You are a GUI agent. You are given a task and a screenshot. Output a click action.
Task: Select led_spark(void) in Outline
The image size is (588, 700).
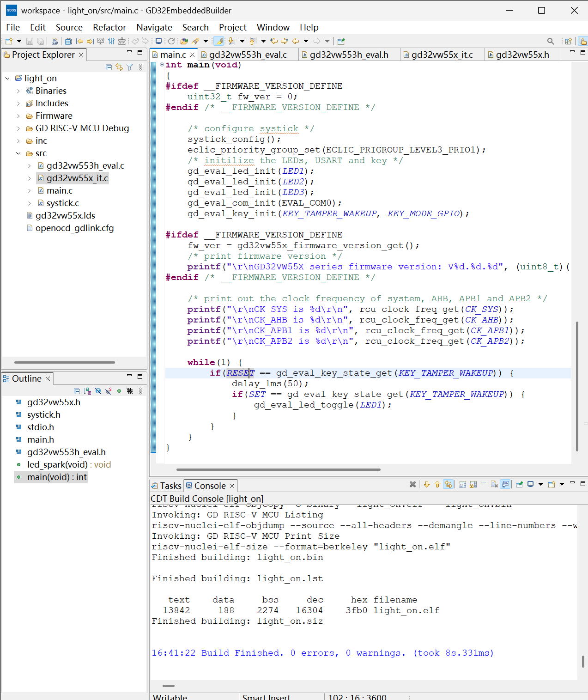click(x=69, y=464)
